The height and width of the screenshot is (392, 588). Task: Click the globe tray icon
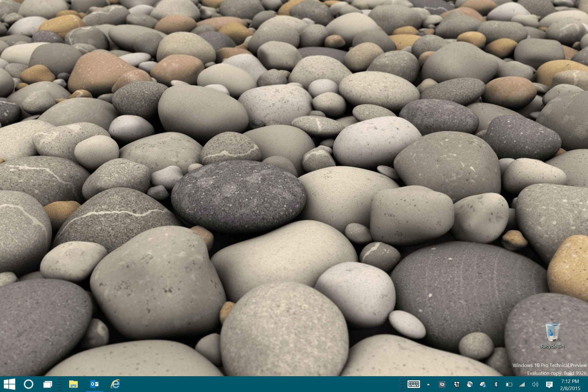coord(470,384)
